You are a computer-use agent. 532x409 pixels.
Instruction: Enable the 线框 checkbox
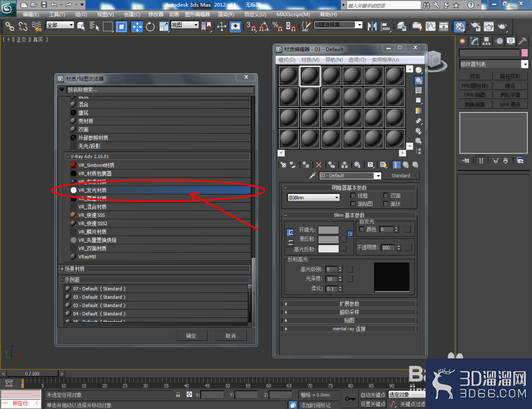click(353, 195)
